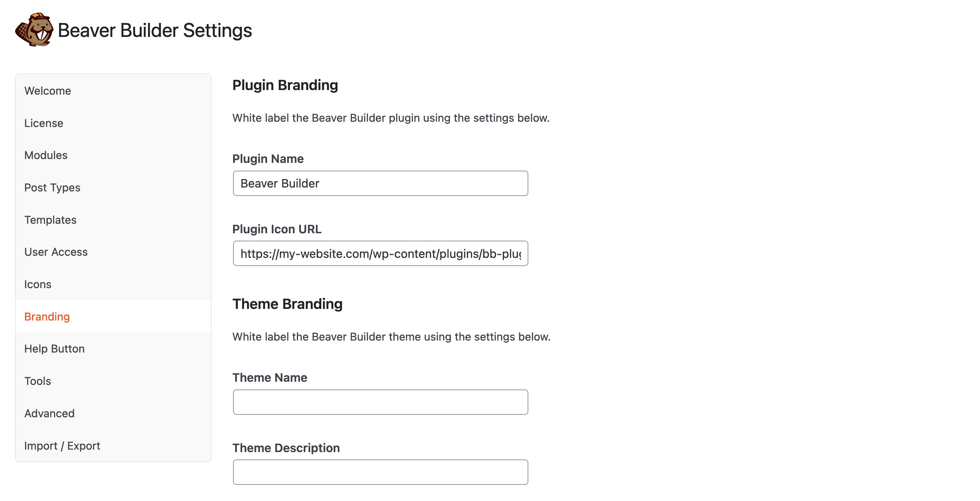The height and width of the screenshot is (501, 980).
Task: Open the User Access settings
Action: pos(56,252)
